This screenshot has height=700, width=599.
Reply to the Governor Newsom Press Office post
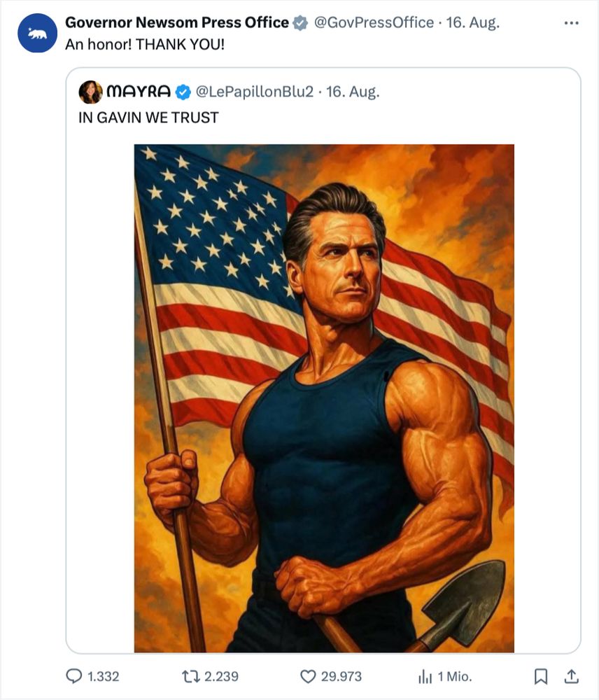73,676
